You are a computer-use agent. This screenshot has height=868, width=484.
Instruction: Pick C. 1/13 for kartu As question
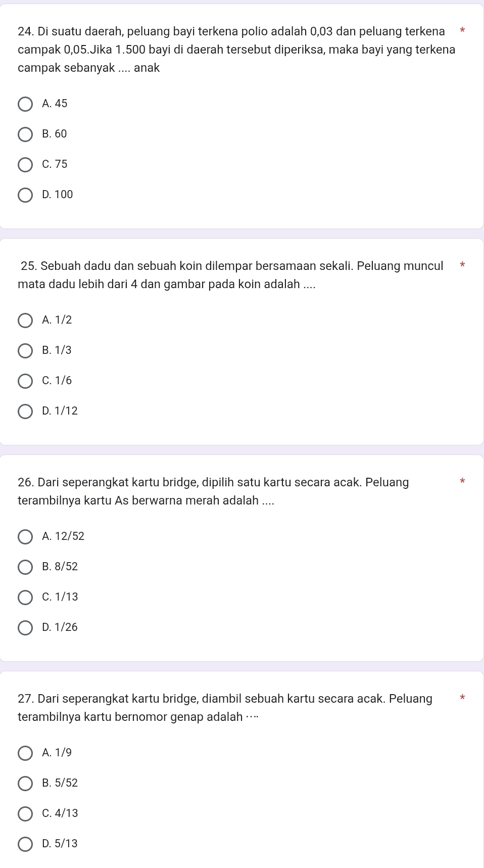(x=25, y=598)
